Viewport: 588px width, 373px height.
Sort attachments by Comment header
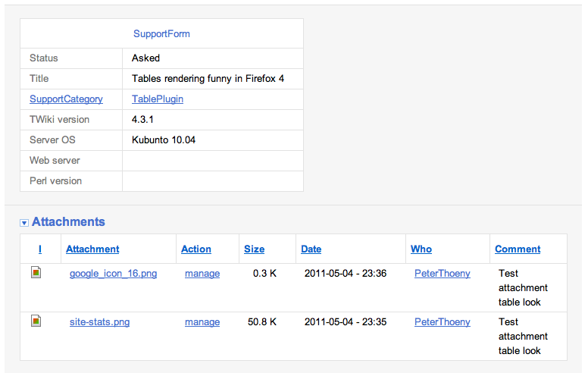[x=518, y=249]
